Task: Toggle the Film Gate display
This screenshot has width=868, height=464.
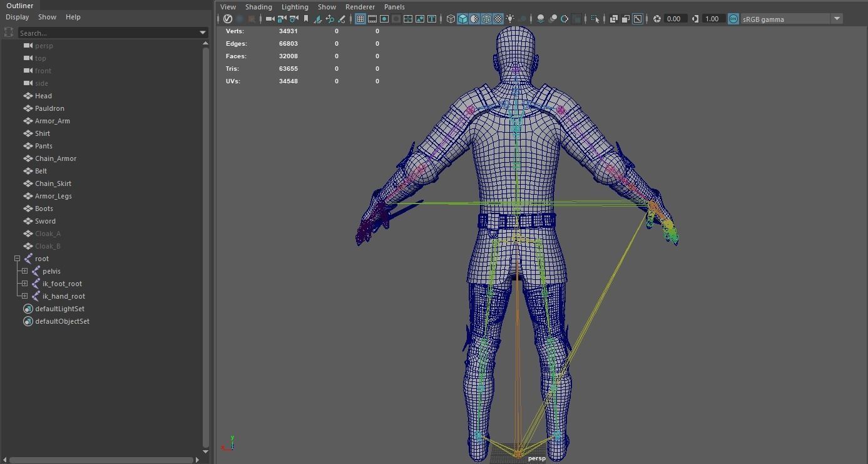Action: [372, 19]
